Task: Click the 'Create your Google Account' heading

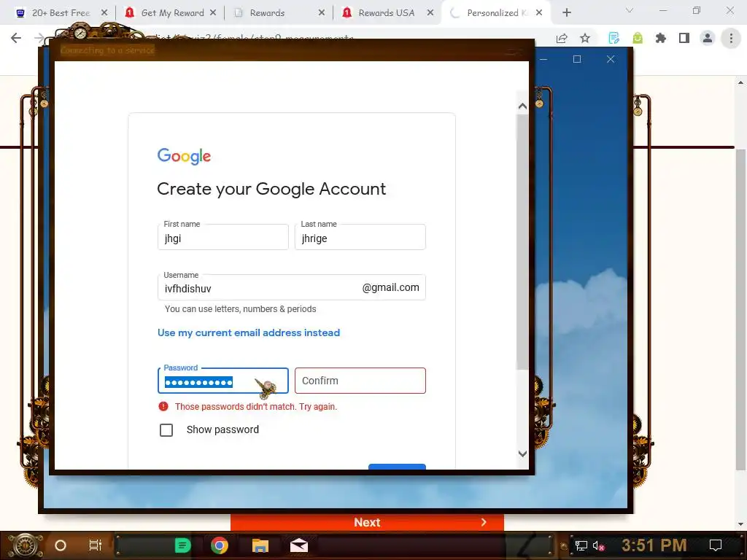Action: [271, 189]
